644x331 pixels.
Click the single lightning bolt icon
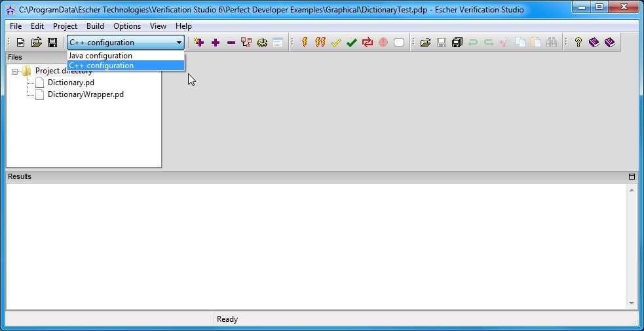(305, 43)
